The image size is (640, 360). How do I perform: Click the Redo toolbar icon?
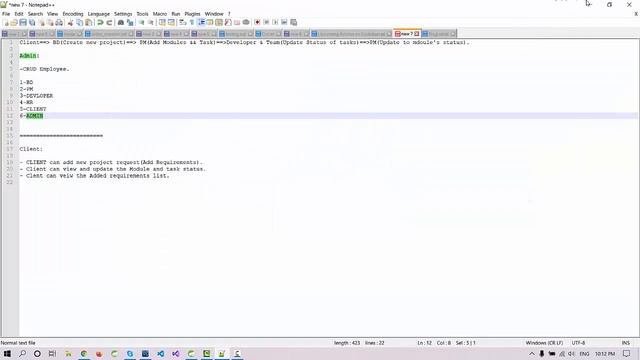(109, 22)
